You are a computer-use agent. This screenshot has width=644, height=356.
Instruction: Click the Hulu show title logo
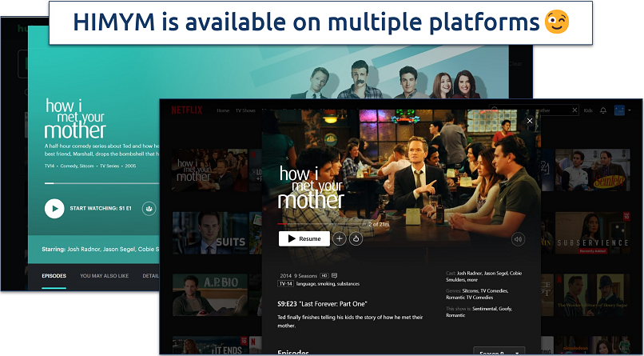[x=75, y=118]
